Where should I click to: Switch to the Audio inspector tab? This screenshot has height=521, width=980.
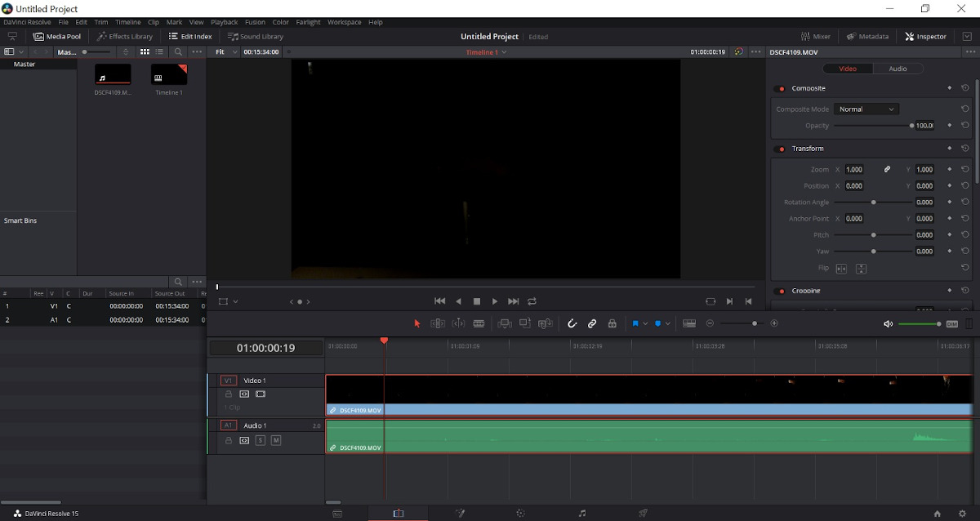pos(898,69)
